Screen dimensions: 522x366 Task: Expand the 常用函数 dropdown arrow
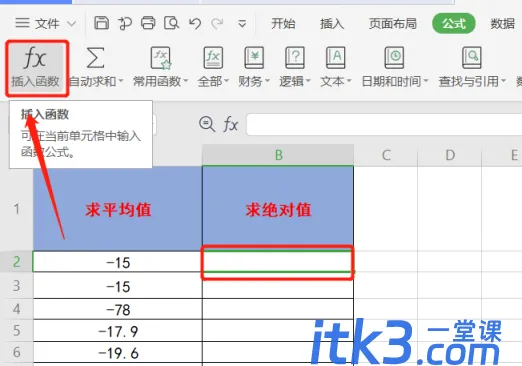pos(186,81)
